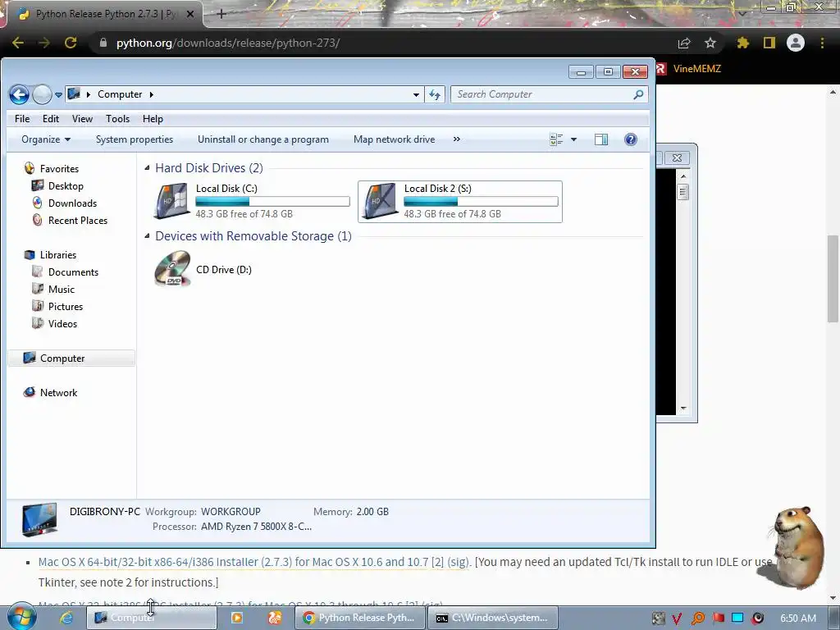The height and width of the screenshot is (630, 840).
Task: Click Explorer forward arrow button
Action: click(42, 95)
